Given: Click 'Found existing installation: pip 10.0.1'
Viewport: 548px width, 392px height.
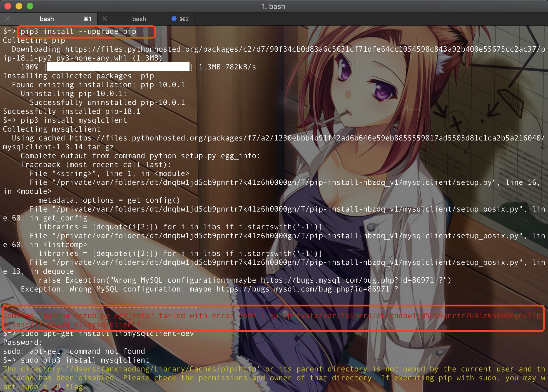Looking at the screenshot, I should 98,85.
